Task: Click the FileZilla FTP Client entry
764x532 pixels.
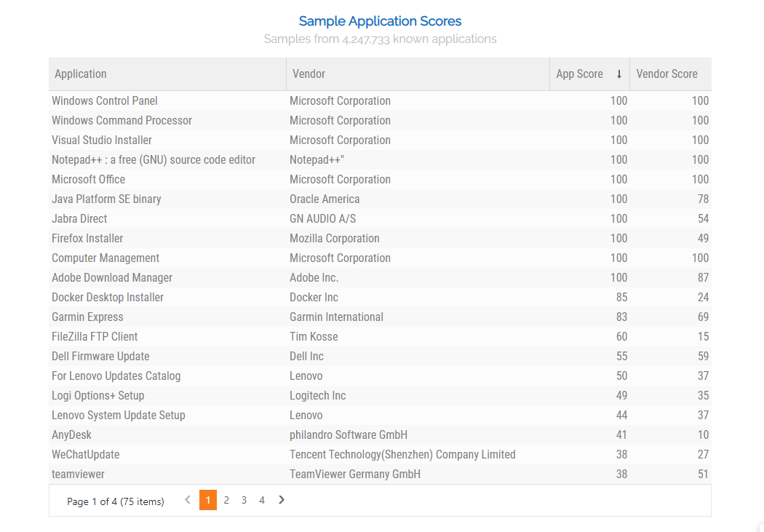Action: click(x=95, y=337)
